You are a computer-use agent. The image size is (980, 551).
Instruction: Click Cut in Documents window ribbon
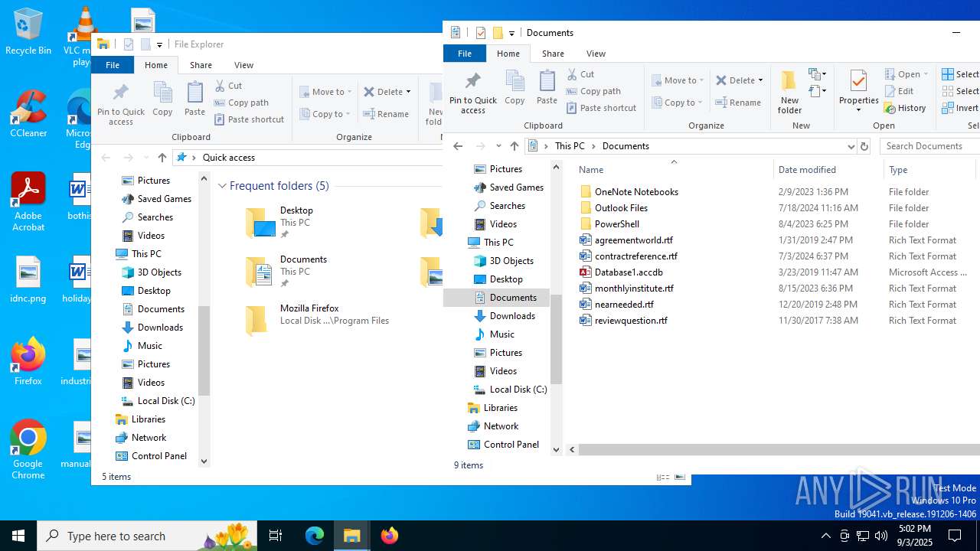581,74
